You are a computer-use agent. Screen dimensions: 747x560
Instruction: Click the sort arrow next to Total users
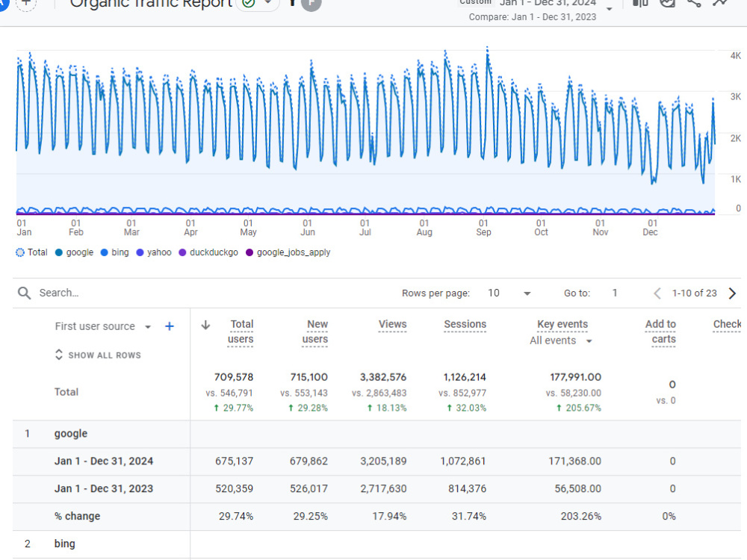click(205, 325)
